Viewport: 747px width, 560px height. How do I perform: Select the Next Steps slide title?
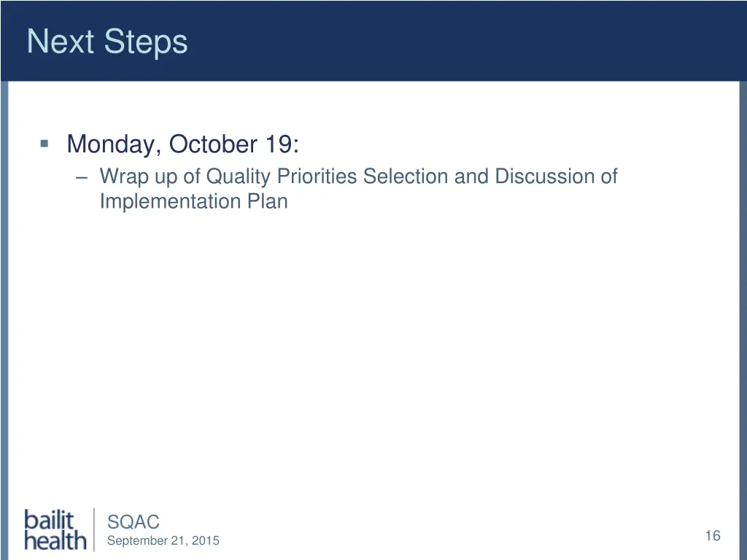[x=107, y=42]
